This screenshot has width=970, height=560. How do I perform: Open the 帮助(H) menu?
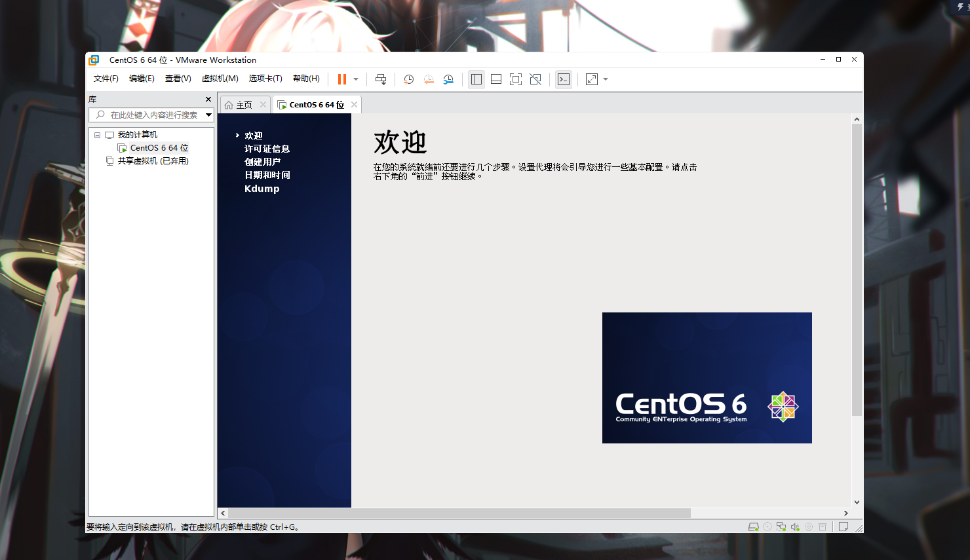306,79
